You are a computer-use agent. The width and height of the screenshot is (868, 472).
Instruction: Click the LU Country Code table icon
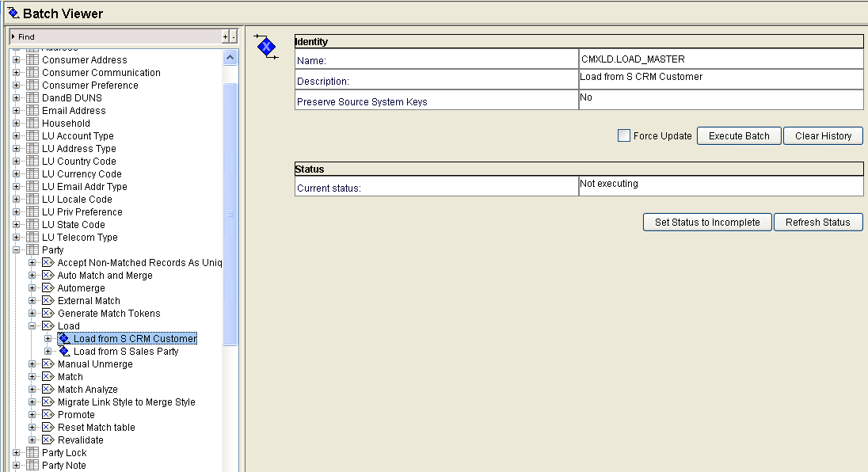point(32,161)
